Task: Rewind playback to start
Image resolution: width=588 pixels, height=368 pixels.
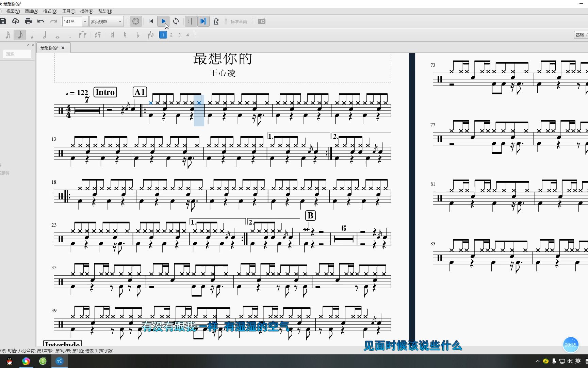Action: pyautogui.click(x=151, y=21)
